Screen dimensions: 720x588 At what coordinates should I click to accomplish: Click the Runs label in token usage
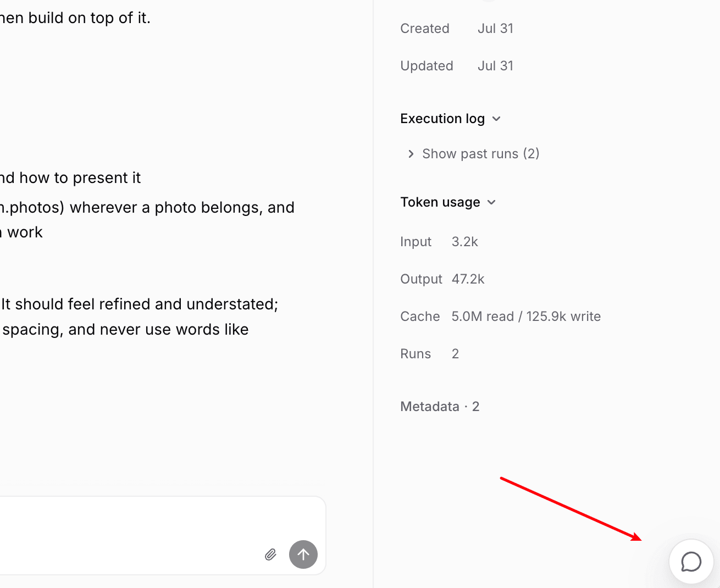coord(416,354)
